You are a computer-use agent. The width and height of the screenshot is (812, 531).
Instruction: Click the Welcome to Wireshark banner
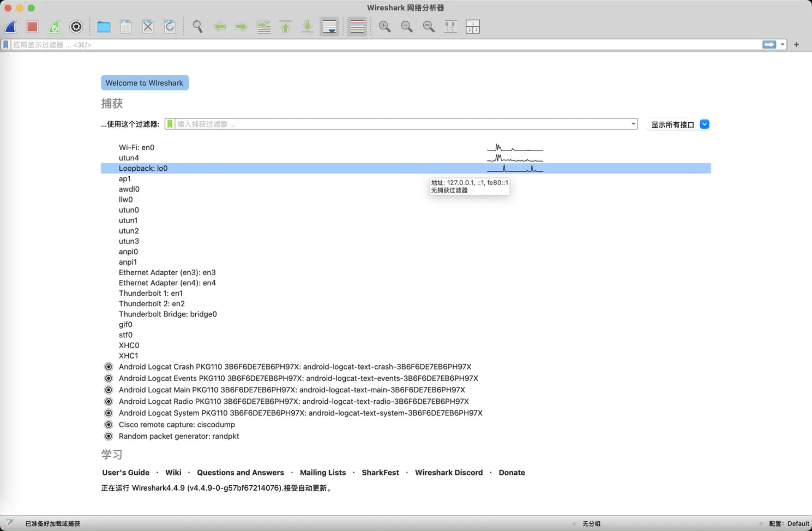pyautogui.click(x=145, y=83)
